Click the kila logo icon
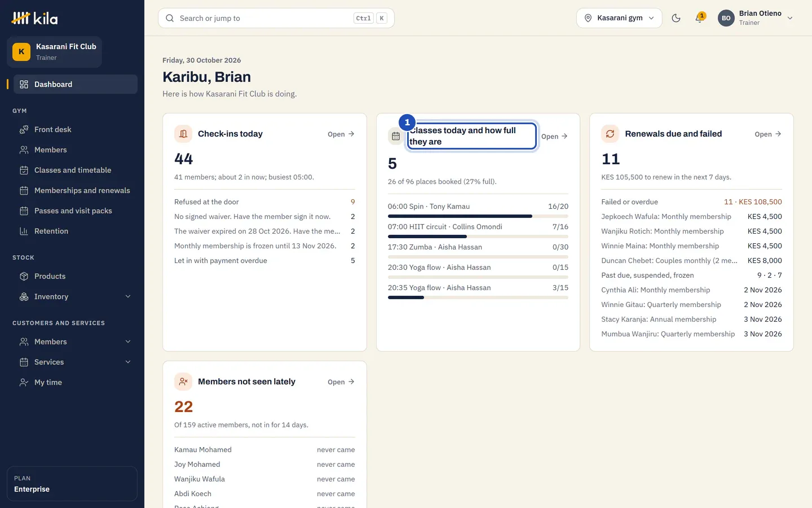 point(20,18)
